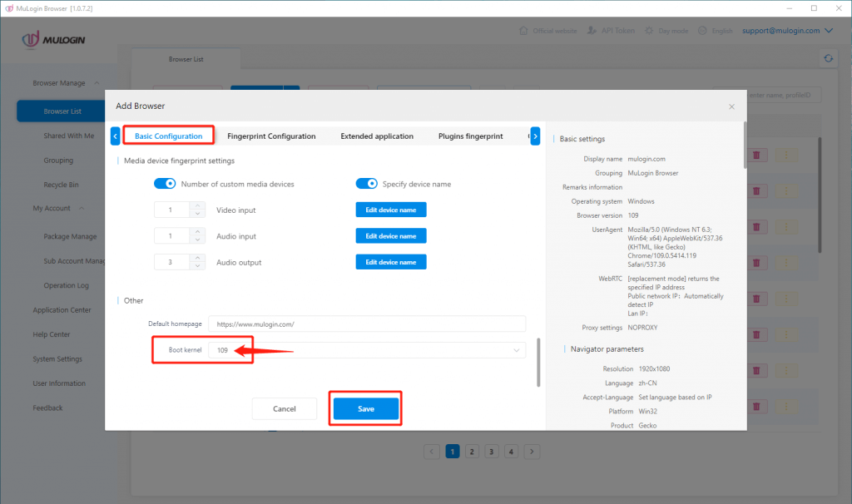852x504 pixels.
Task: Edit device name for Video input
Action: click(391, 210)
